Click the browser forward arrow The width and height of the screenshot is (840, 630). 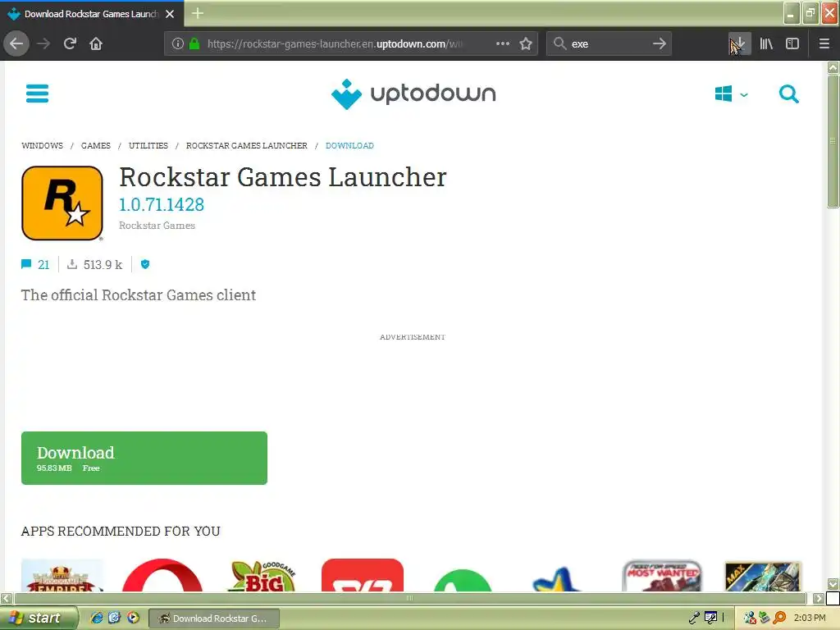coord(43,44)
